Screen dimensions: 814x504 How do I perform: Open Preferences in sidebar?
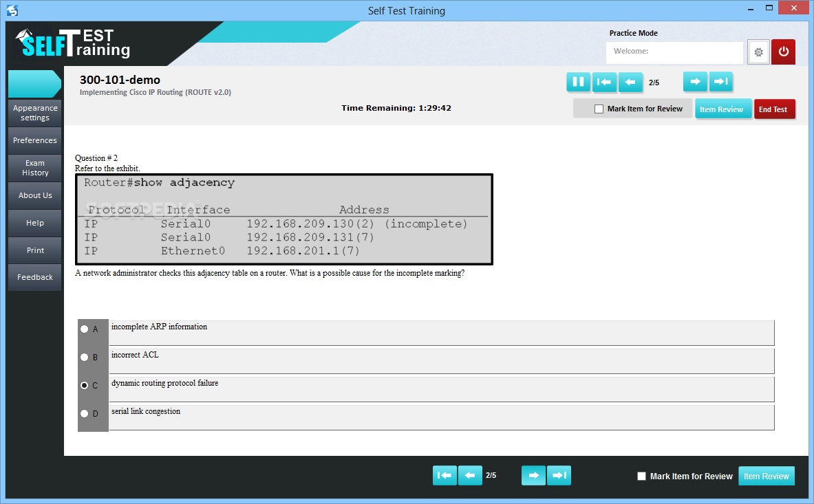coord(35,140)
